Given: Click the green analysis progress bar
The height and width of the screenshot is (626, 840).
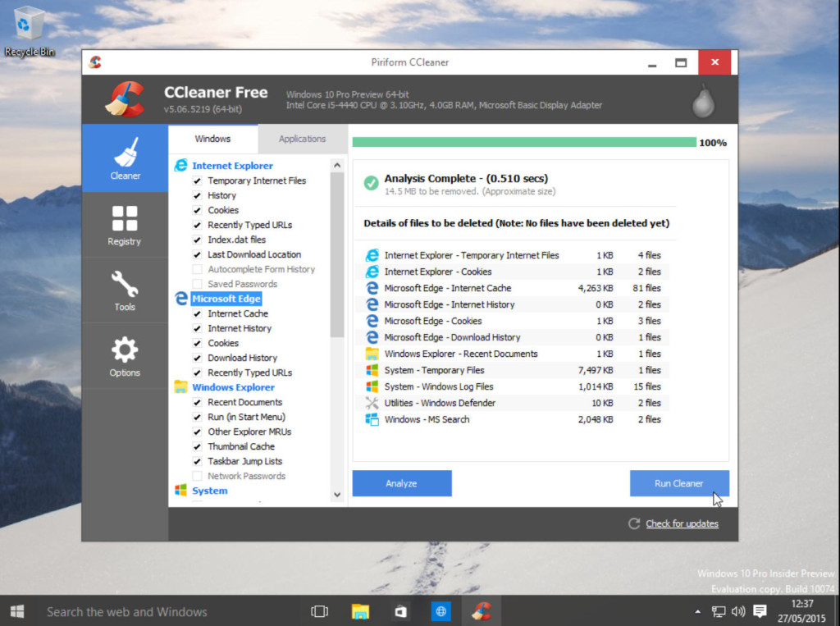Looking at the screenshot, I should [x=524, y=142].
